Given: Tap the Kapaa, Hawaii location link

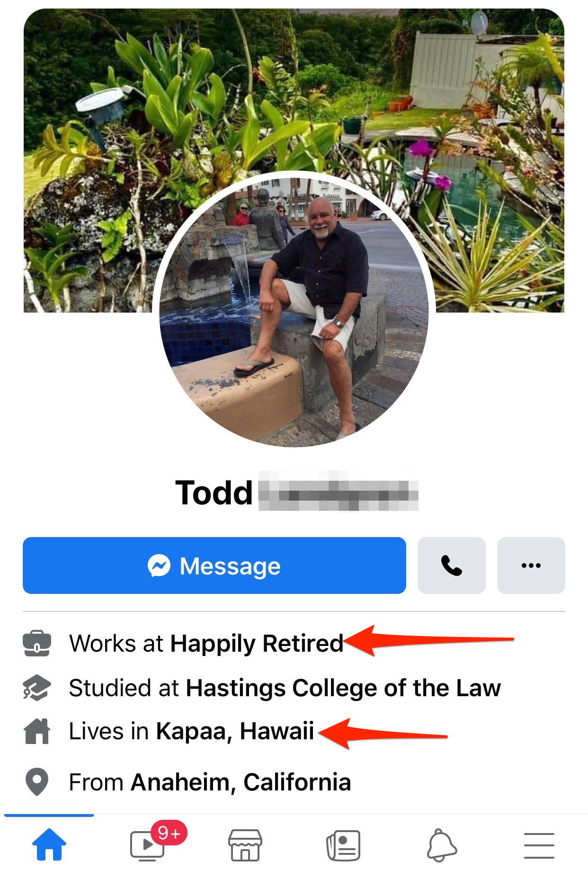Looking at the screenshot, I should point(235,731).
